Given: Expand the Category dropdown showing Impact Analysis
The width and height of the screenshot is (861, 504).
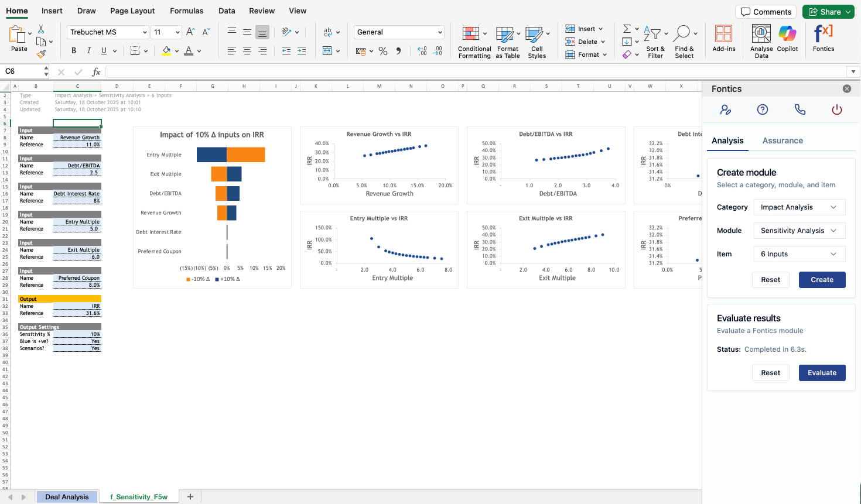Looking at the screenshot, I should [799, 207].
